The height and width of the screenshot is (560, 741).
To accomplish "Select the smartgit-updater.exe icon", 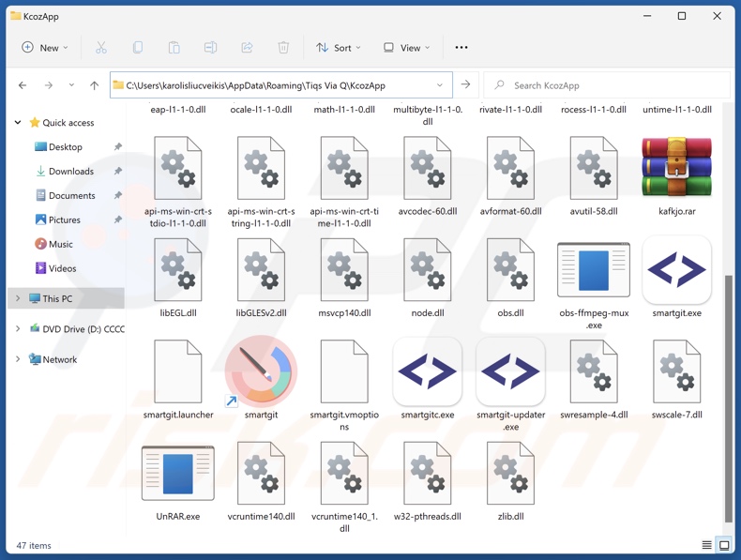I will coord(510,372).
